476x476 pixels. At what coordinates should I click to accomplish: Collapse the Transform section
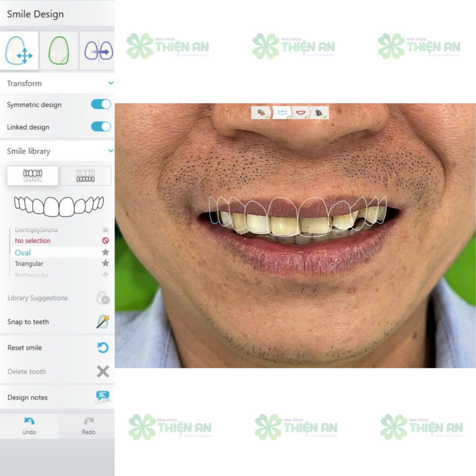[111, 84]
